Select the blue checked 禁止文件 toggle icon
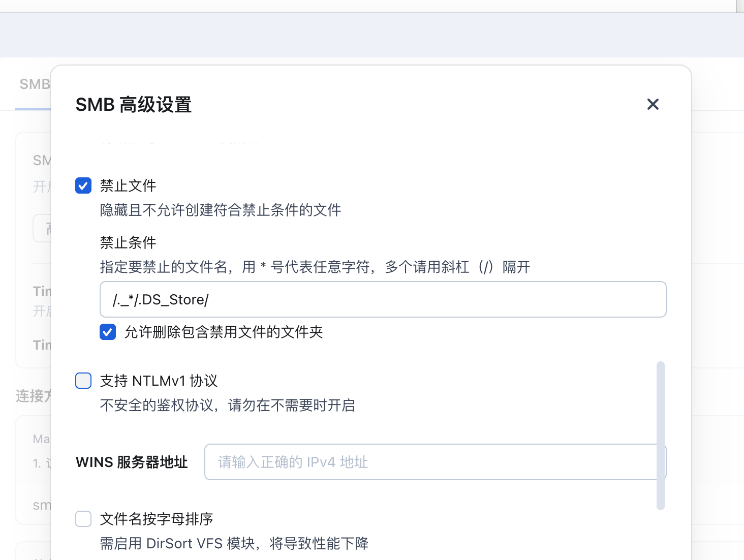744x560 pixels. coord(83,185)
